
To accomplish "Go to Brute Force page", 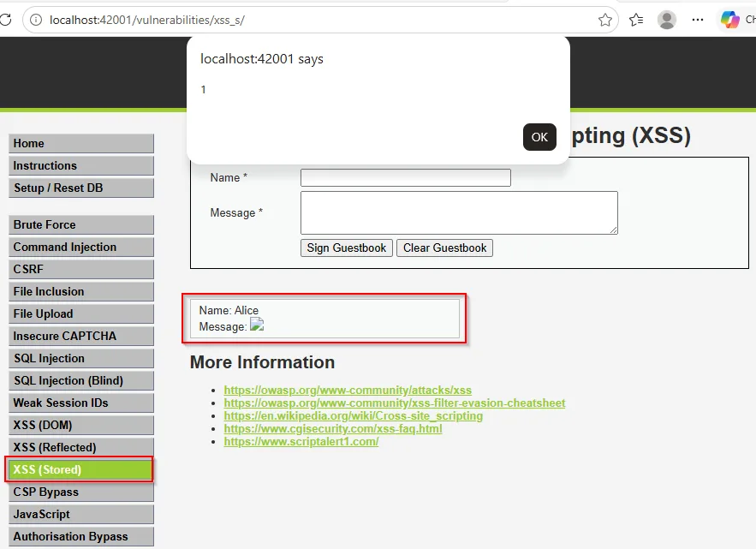I will click(81, 224).
